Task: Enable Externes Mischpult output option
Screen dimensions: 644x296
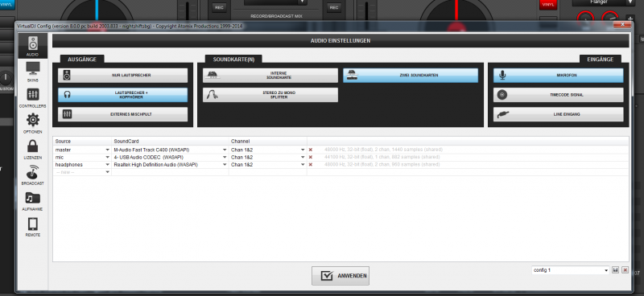Action: [123, 114]
